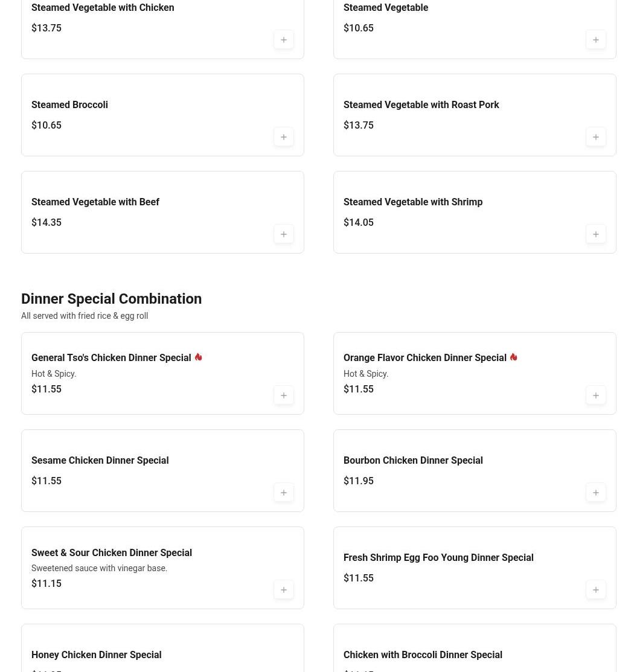This screenshot has width=634, height=672.
Task: Select Honey Chicken Dinner Special item
Action: pos(96,655)
